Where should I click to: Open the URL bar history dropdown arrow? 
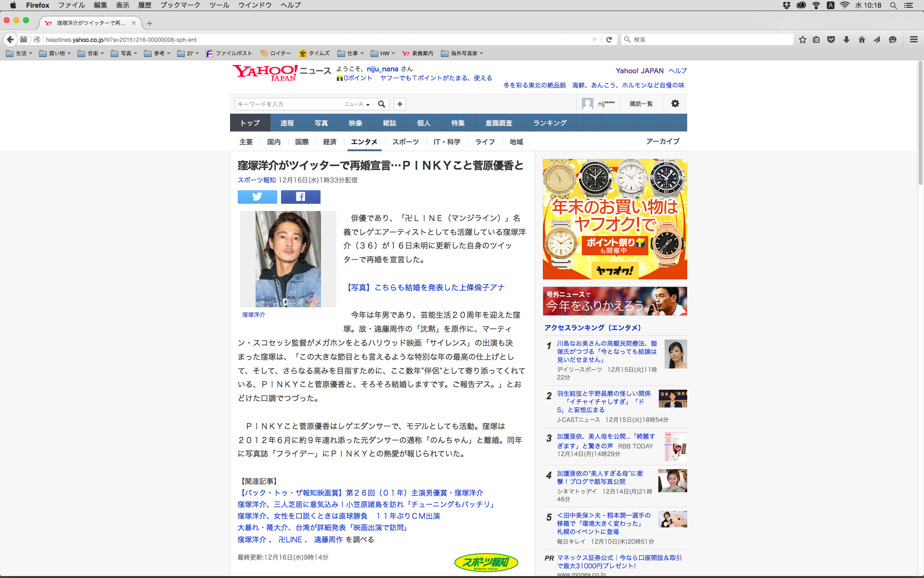tap(594, 39)
